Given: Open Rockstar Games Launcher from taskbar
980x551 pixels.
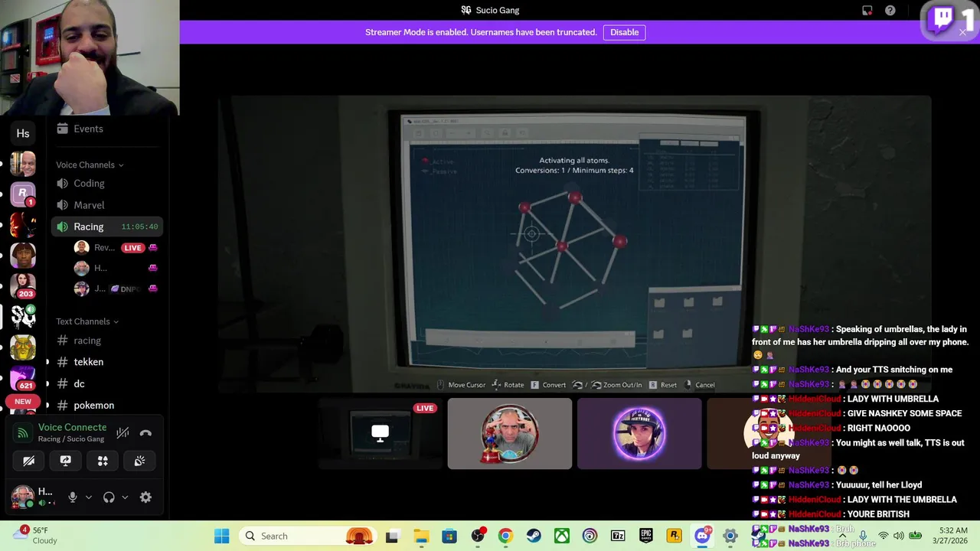Looking at the screenshot, I should (675, 536).
